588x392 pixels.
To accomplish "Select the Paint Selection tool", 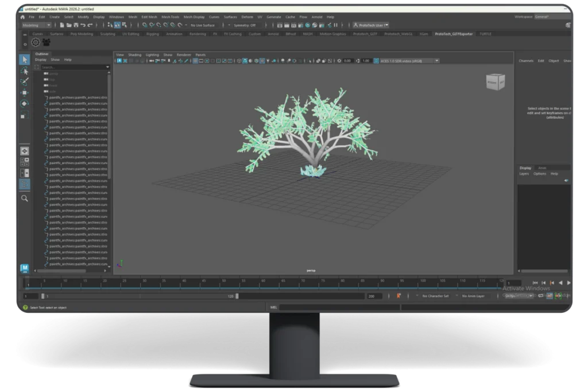I will 24,81.
